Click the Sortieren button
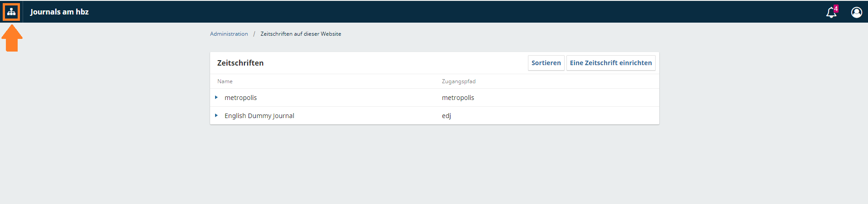The image size is (868, 204). pos(546,63)
